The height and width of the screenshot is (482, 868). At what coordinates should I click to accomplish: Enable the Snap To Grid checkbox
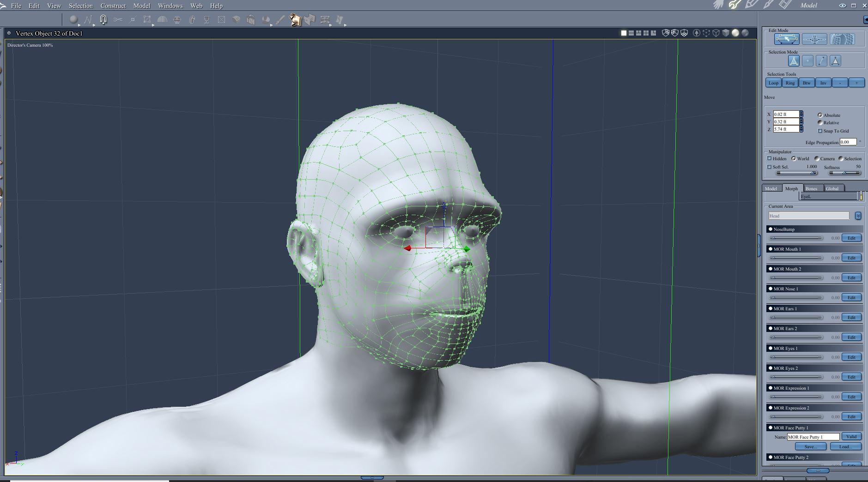820,131
